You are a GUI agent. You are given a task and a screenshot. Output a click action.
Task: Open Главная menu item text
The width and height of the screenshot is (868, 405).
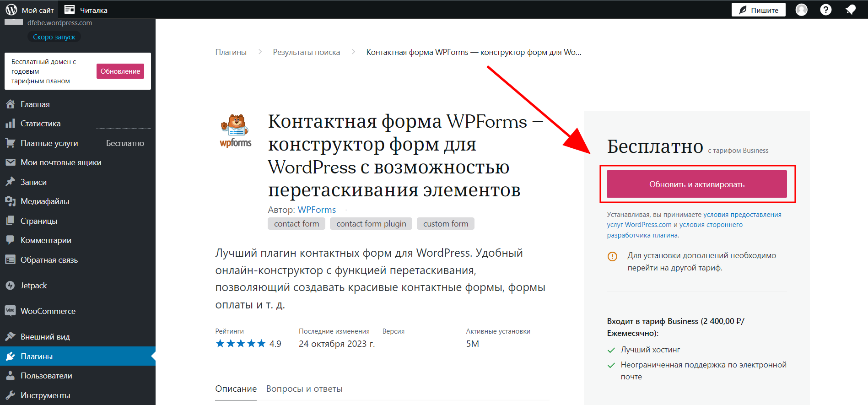[x=35, y=104]
